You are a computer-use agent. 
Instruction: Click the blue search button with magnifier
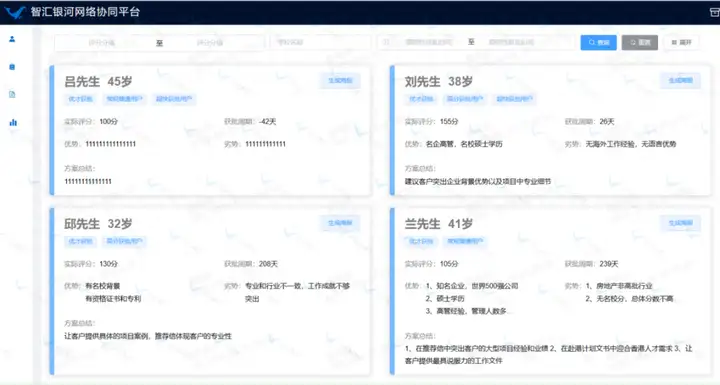click(x=598, y=42)
